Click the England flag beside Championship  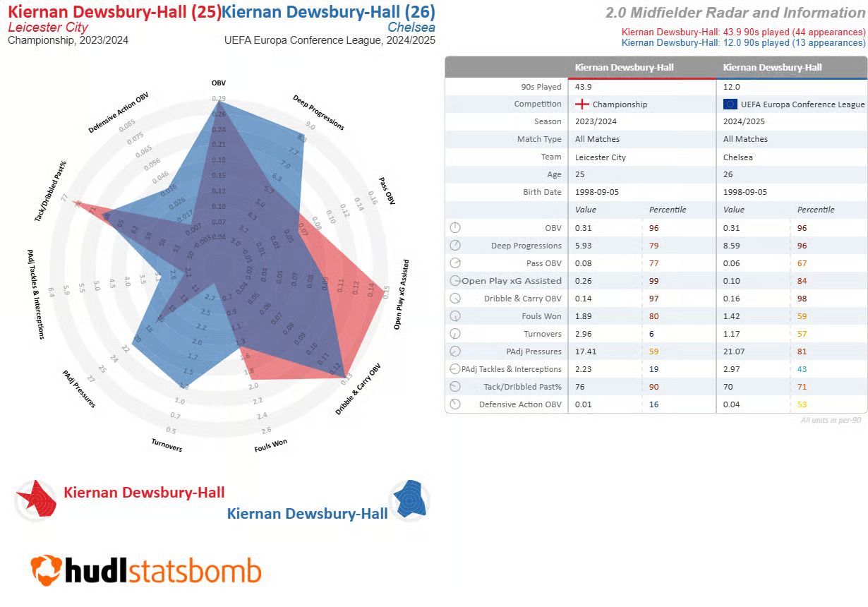pos(582,104)
